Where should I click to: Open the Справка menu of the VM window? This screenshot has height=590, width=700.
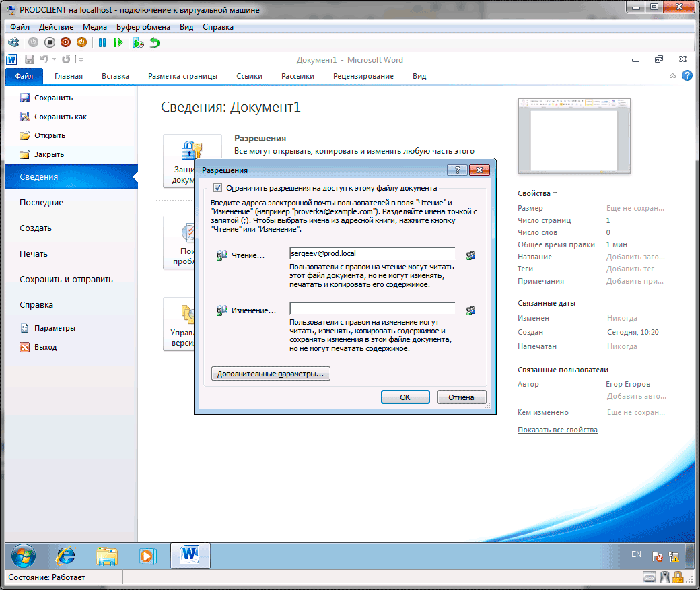coord(218,27)
